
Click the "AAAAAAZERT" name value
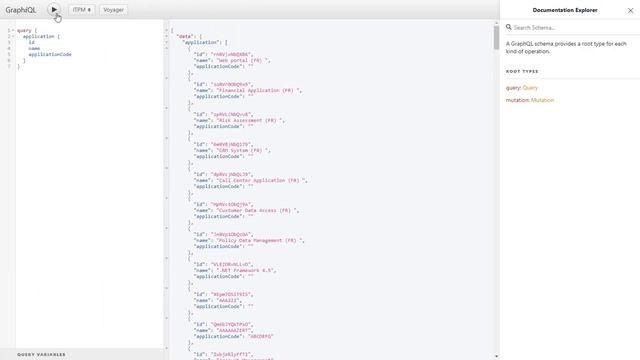pyautogui.click(x=234, y=330)
